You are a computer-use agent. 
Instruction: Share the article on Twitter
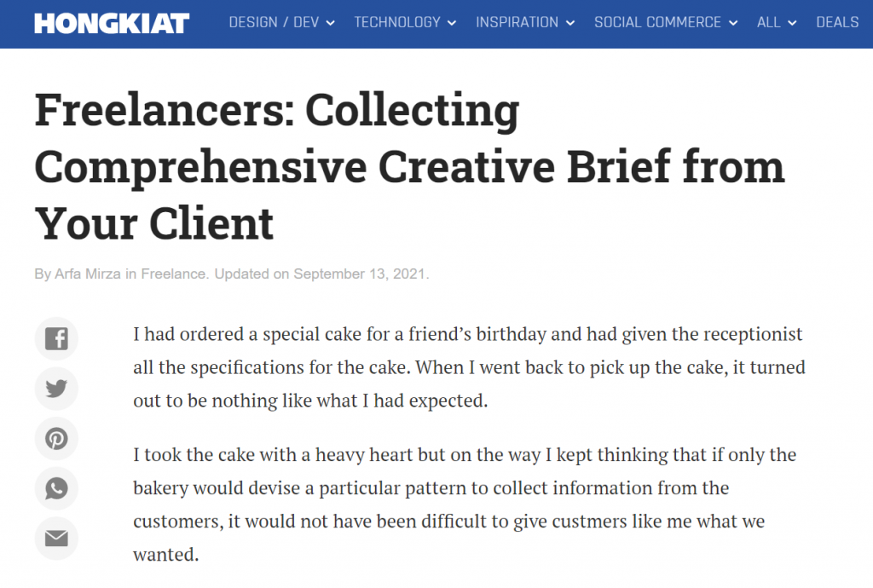coord(56,389)
